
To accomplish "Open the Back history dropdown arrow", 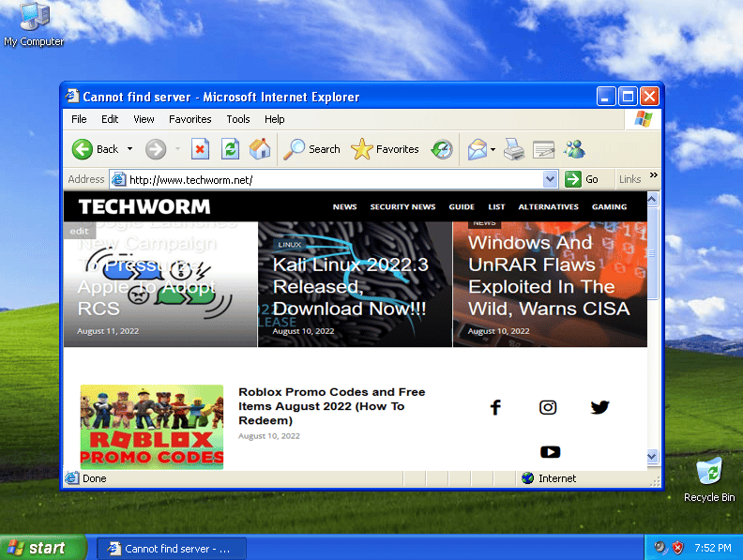I will (x=129, y=149).
